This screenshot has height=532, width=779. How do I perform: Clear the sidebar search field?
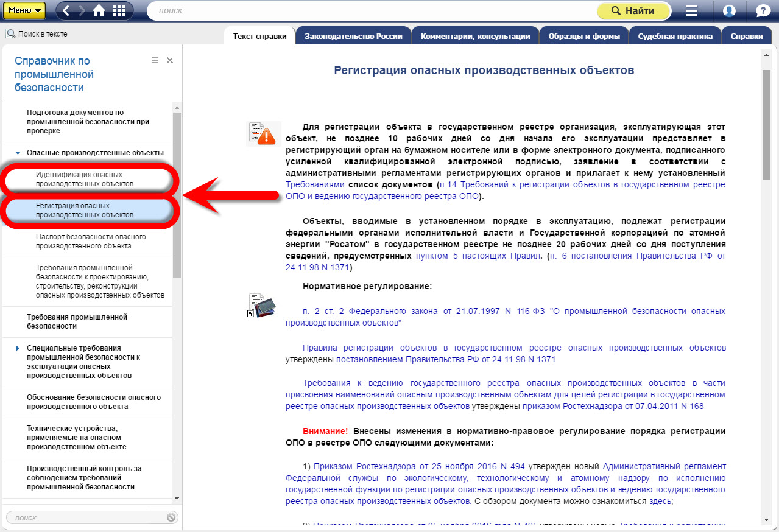pyautogui.click(x=171, y=517)
